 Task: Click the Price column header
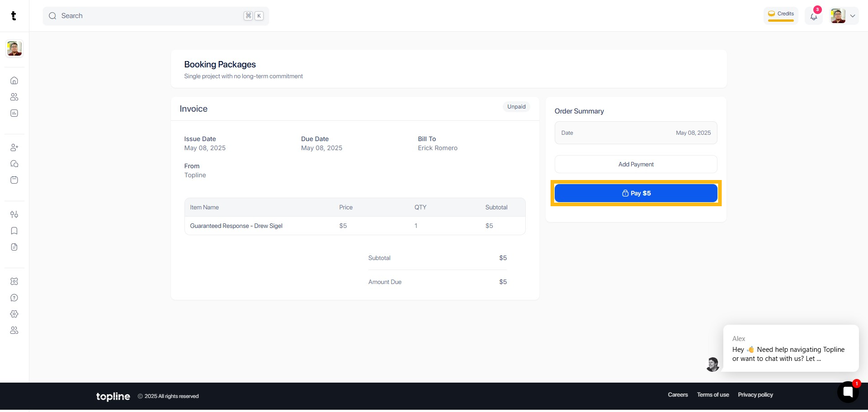tap(346, 207)
